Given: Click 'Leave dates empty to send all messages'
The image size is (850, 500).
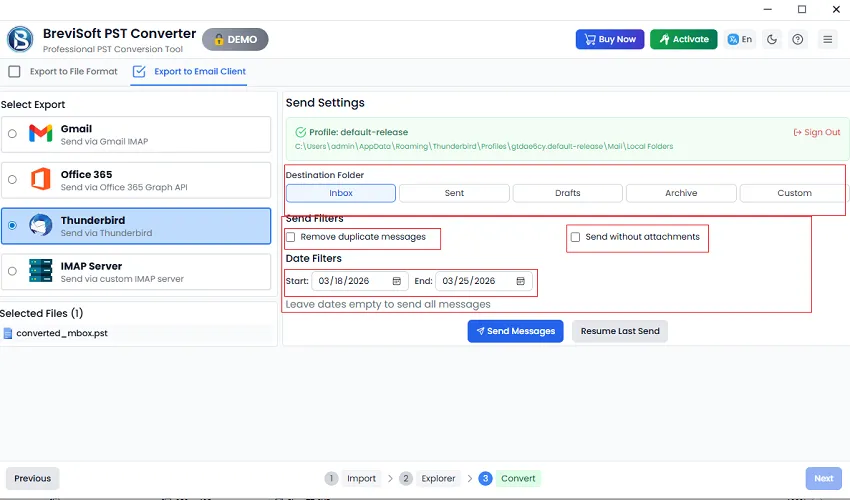Looking at the screenshot, I should 388,304.
